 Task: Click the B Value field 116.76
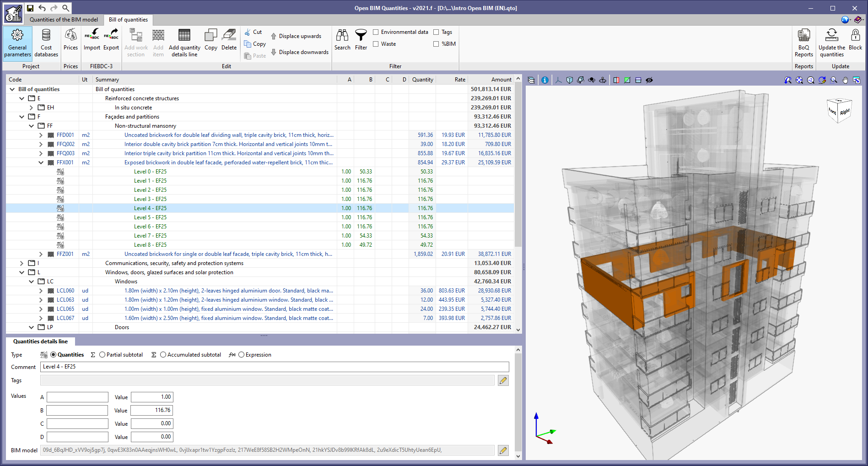152,410
